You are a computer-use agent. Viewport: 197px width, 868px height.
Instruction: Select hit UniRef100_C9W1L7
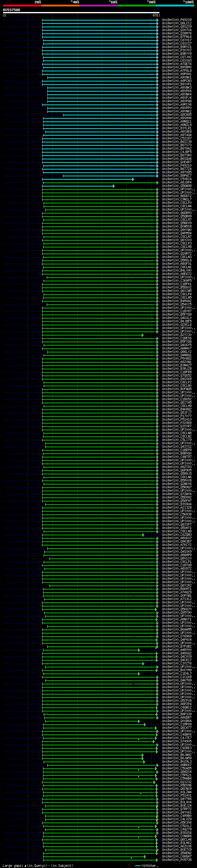click(x=177, y=199)
